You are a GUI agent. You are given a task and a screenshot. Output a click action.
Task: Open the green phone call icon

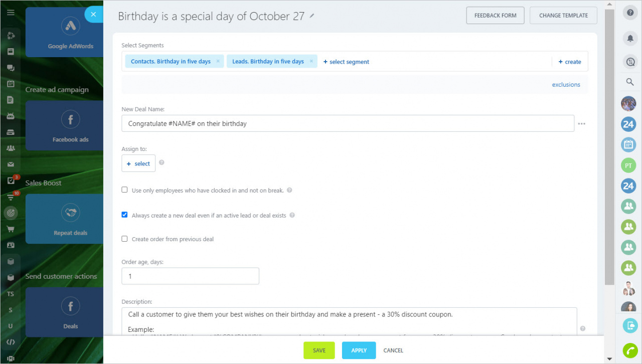point(630,350)
